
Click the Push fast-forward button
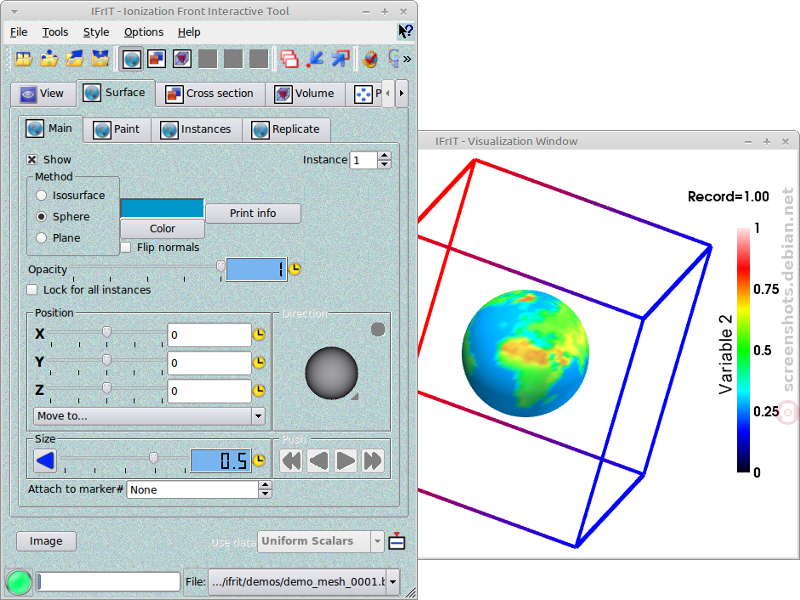pos(372,461)
